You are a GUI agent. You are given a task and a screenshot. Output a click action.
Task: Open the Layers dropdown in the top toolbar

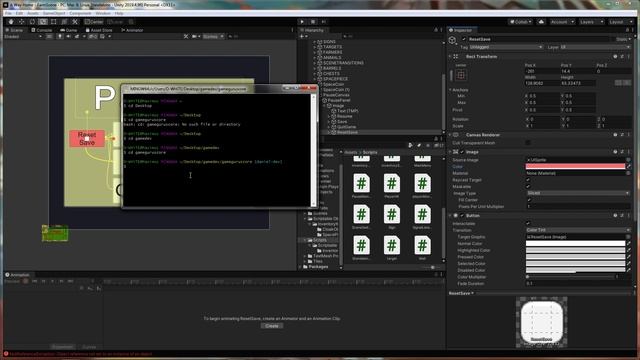591,22
